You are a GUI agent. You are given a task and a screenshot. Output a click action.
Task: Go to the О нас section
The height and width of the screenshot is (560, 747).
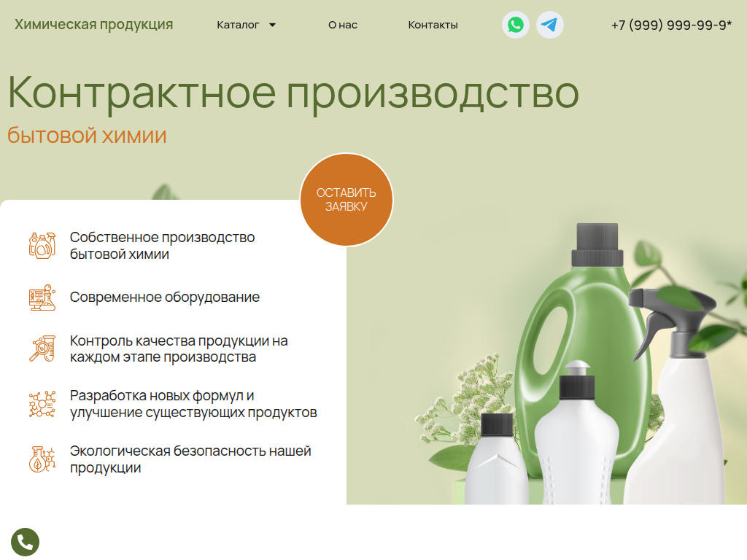(341, 25)
